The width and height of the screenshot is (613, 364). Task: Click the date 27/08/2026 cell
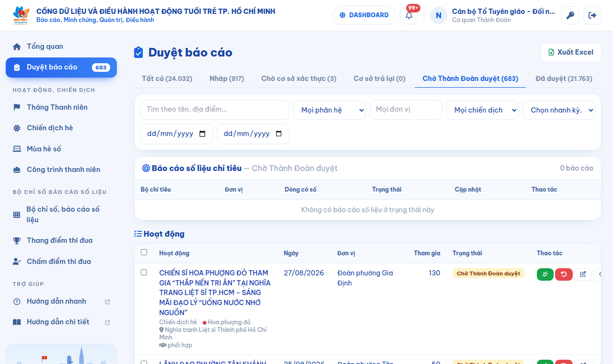[304, 273]
